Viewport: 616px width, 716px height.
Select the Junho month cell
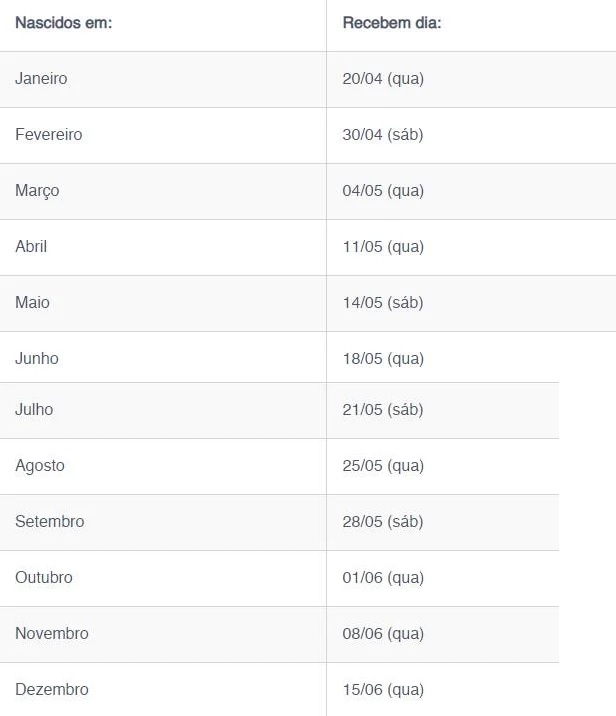(x=37, y=358)
